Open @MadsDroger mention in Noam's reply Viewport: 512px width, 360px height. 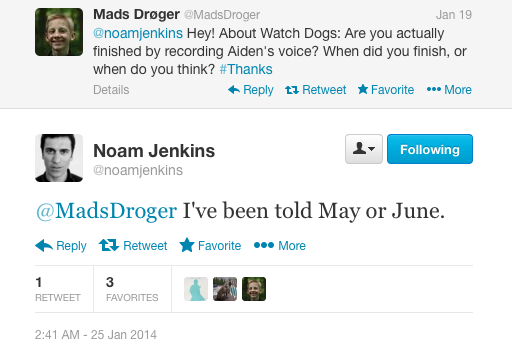pyautogui.click(x=106, y=211)
